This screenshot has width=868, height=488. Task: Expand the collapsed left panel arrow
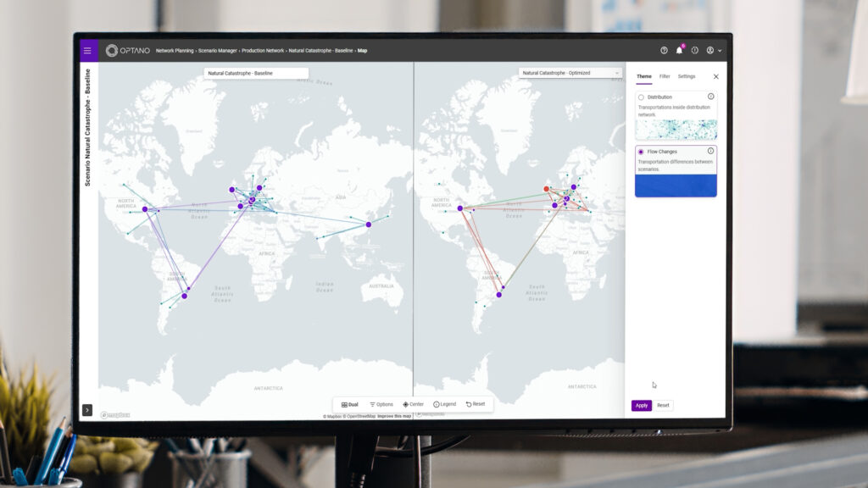[87, 410]
